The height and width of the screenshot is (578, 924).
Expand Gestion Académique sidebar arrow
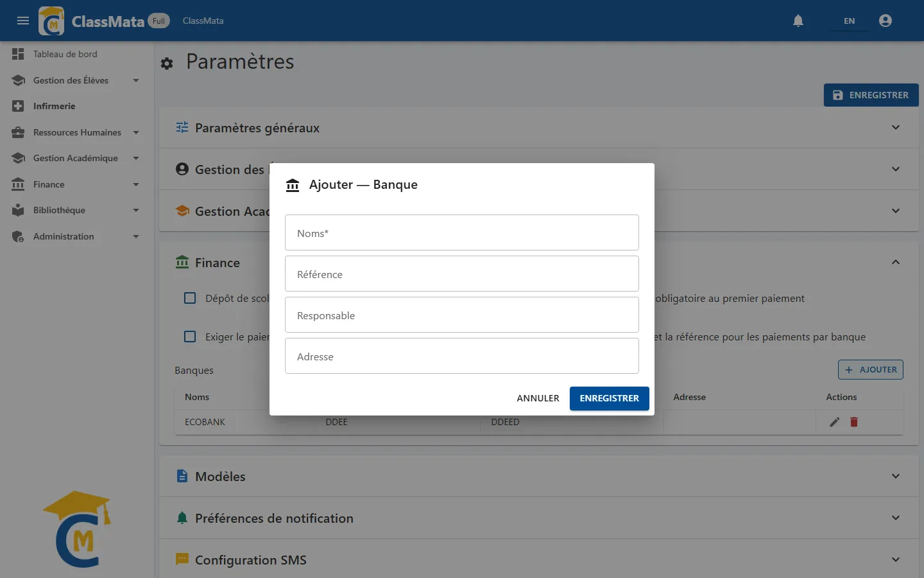tap(136, 158)
